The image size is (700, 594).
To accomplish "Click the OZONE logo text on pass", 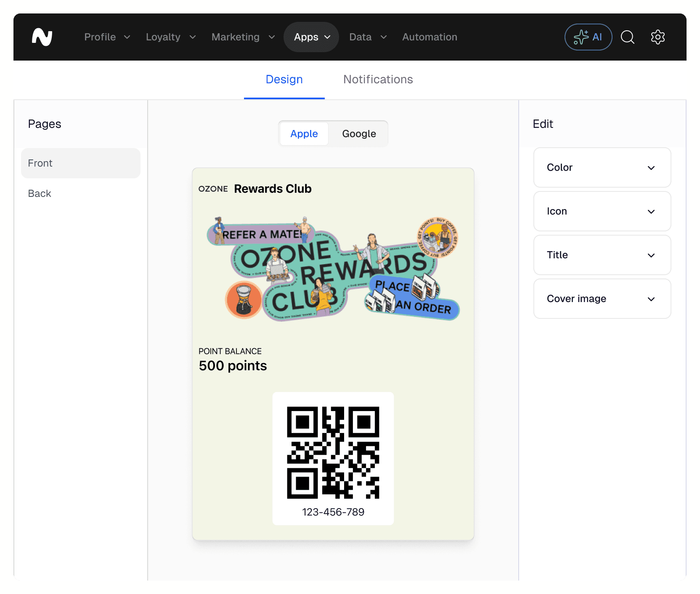I will (x=213, y=189).
